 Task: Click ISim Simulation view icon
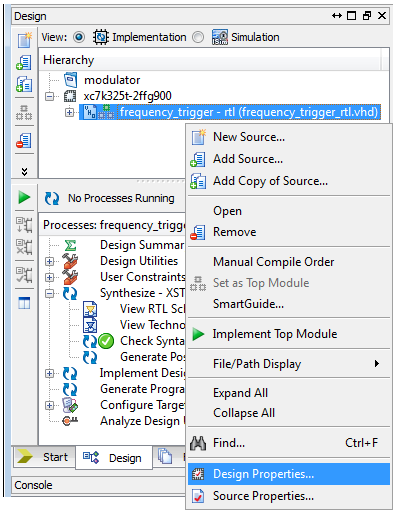pyautogui.click(x=220, y=37)
